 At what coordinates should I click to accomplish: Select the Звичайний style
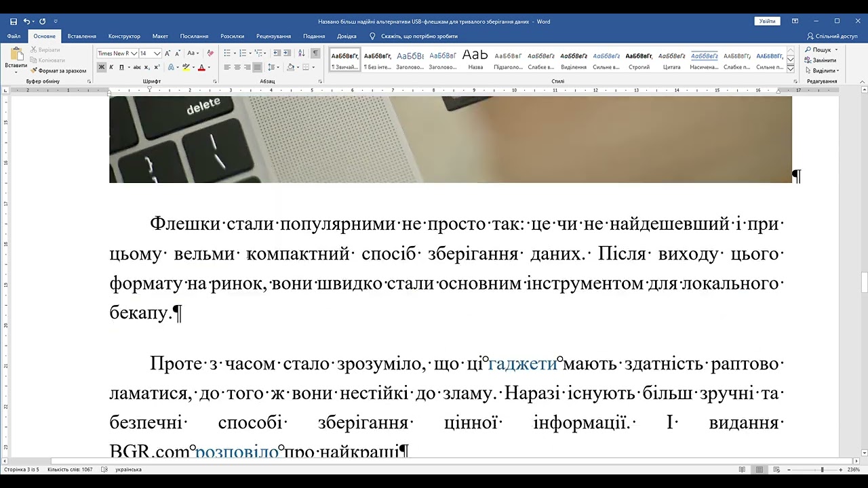click(x=345, y=60)
